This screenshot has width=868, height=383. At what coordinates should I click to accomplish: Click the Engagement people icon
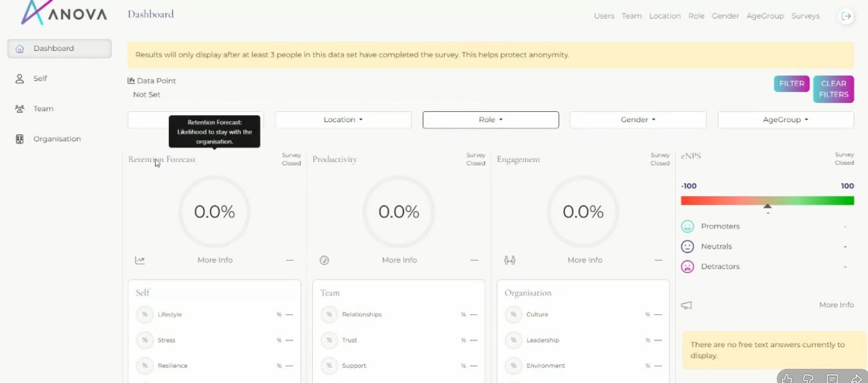tap(509, 260)
